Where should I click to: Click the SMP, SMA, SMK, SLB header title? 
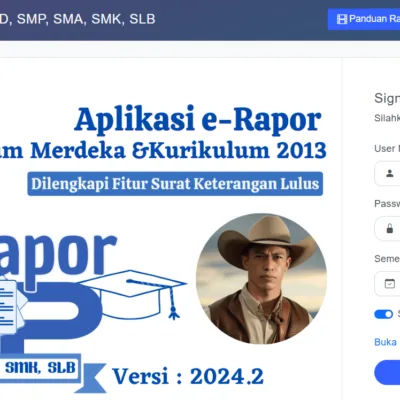(x=86, y=19)
